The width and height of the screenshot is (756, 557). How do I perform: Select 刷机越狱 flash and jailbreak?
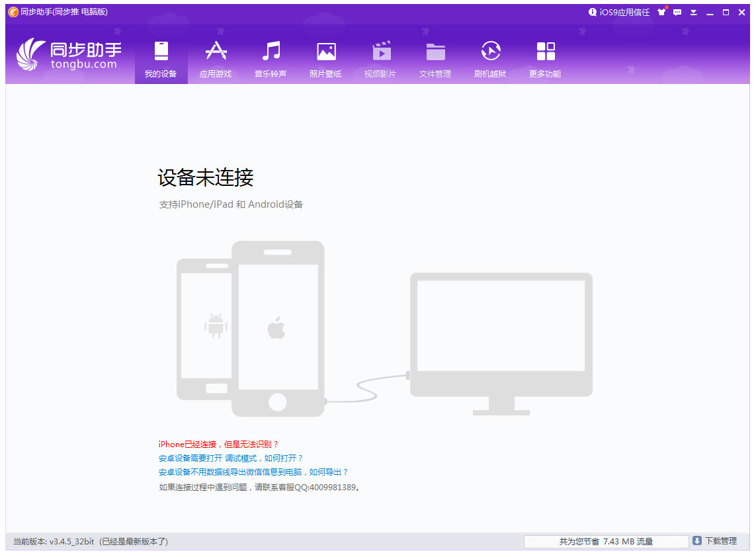tap(490, 60)
